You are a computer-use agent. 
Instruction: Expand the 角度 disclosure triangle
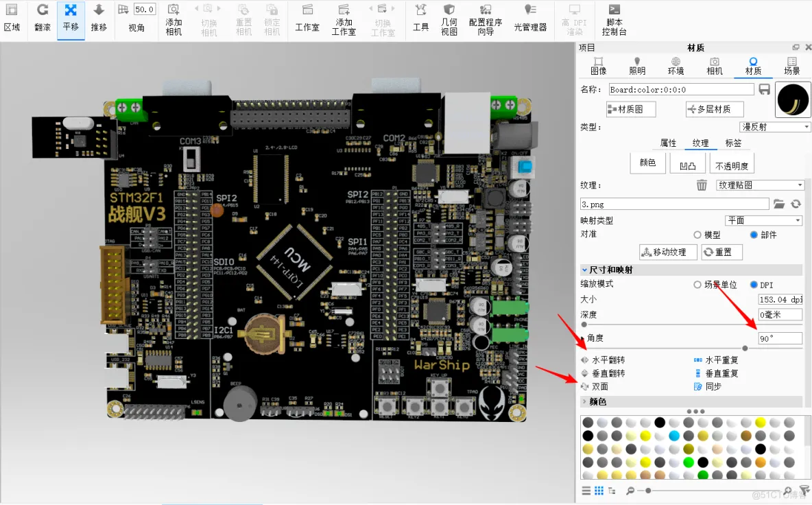(x=583, y=338)
